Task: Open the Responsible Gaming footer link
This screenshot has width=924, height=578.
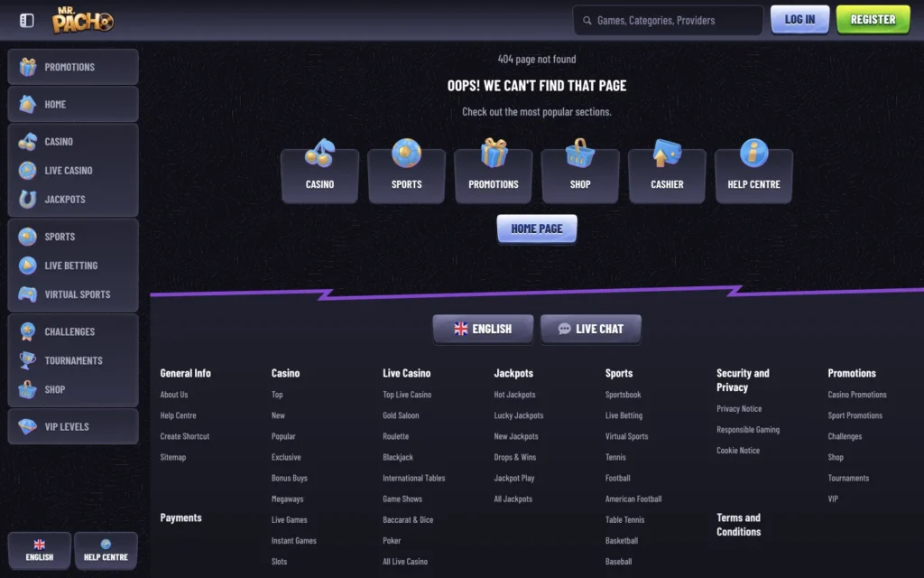Action: [748, 429]
